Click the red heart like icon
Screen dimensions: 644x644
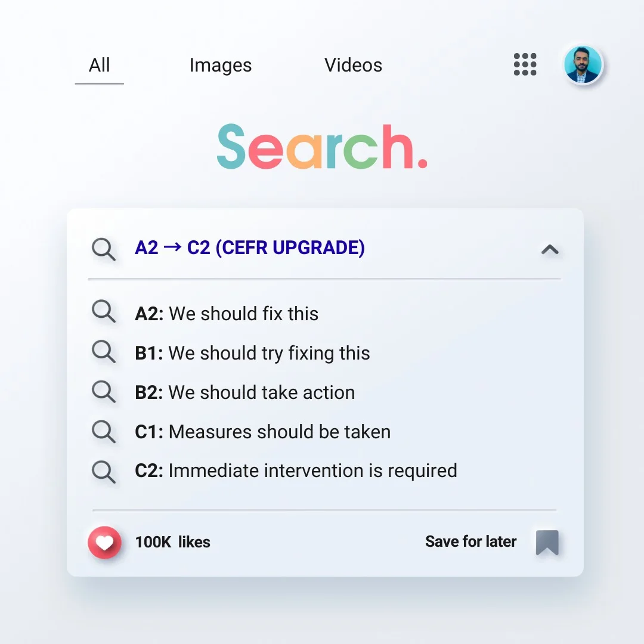click(104, 542)
